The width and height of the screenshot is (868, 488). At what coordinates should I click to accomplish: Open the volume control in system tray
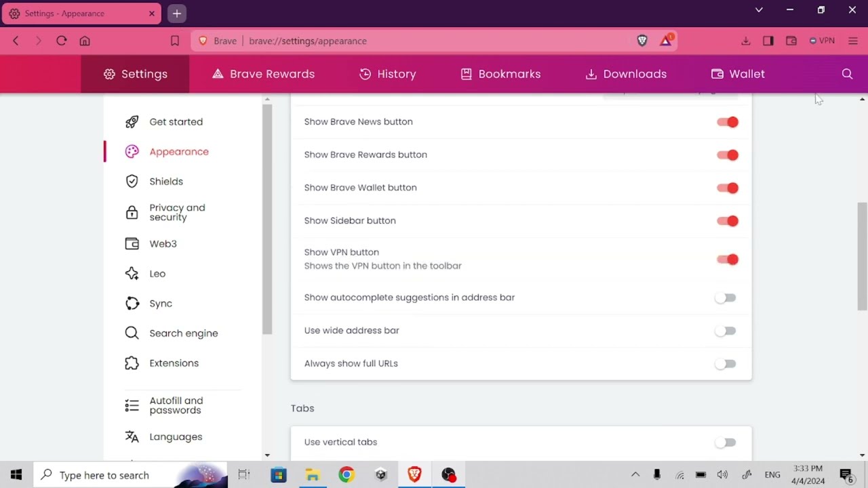(x=723, y=475)
